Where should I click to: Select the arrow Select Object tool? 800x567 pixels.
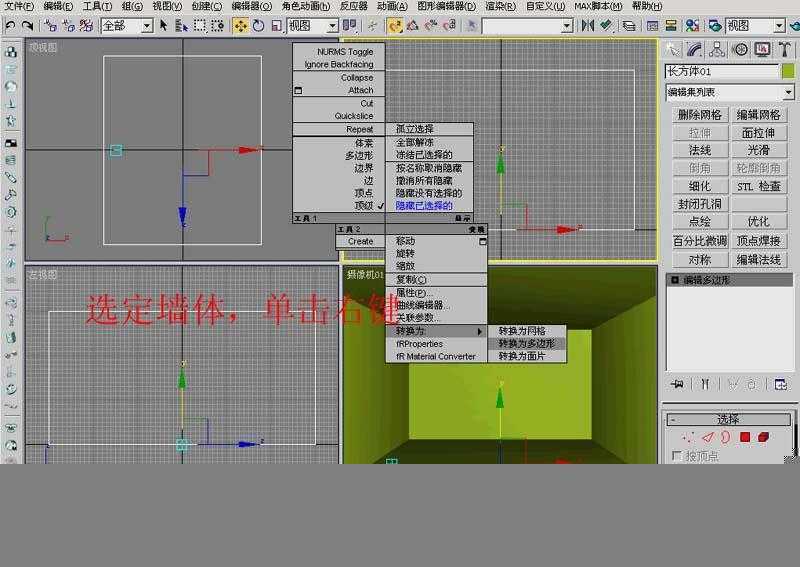(164, 25)
